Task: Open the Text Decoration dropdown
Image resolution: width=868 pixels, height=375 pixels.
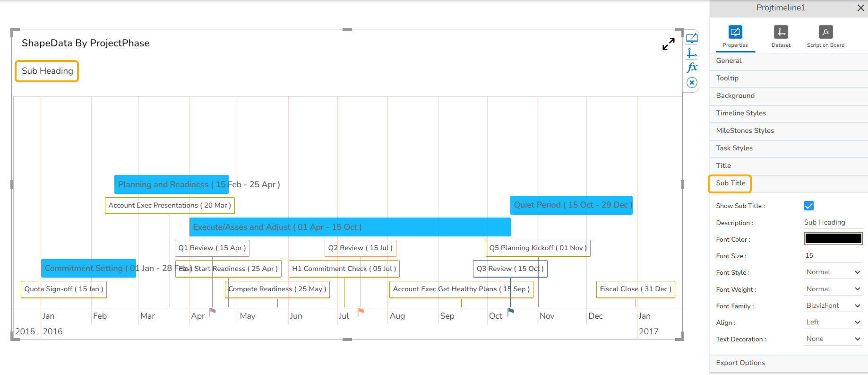Action: pyautogui.click(x=833, y=339)
